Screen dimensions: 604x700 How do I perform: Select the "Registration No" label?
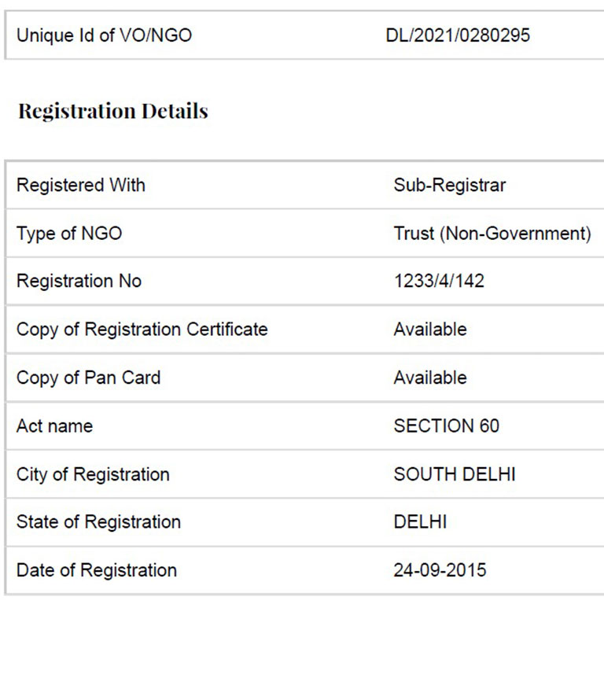click(x=79, y=282)
